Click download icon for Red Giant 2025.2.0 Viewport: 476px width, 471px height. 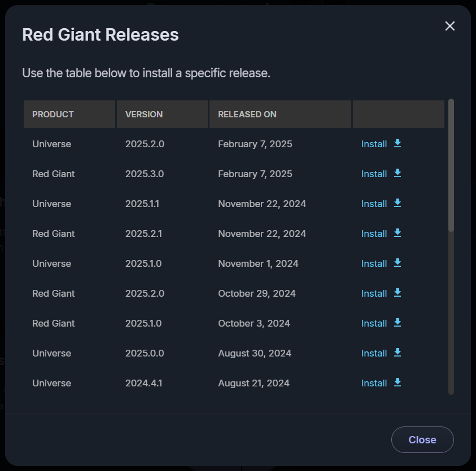(x=398, y=293)
